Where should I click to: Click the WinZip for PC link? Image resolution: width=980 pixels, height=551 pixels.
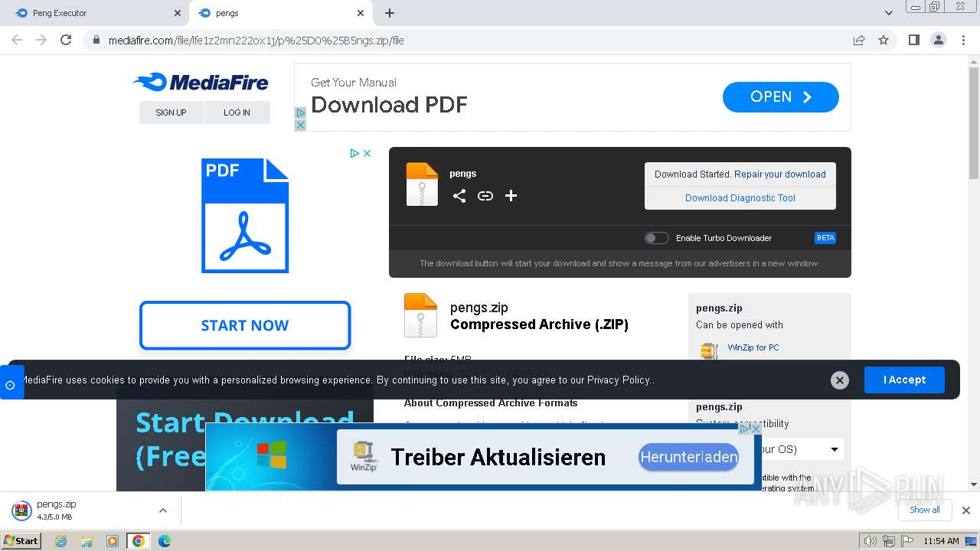pyautogui.click(x=753, y=347)
